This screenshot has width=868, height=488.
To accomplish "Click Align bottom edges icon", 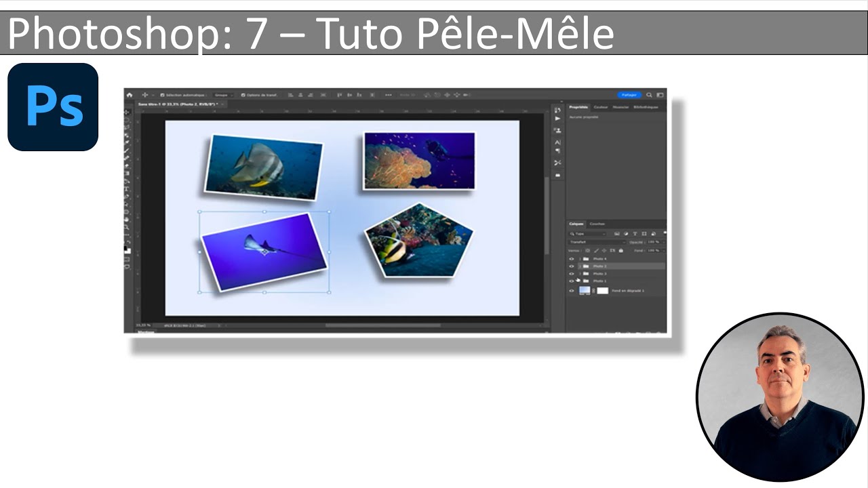I will (359, 95).
